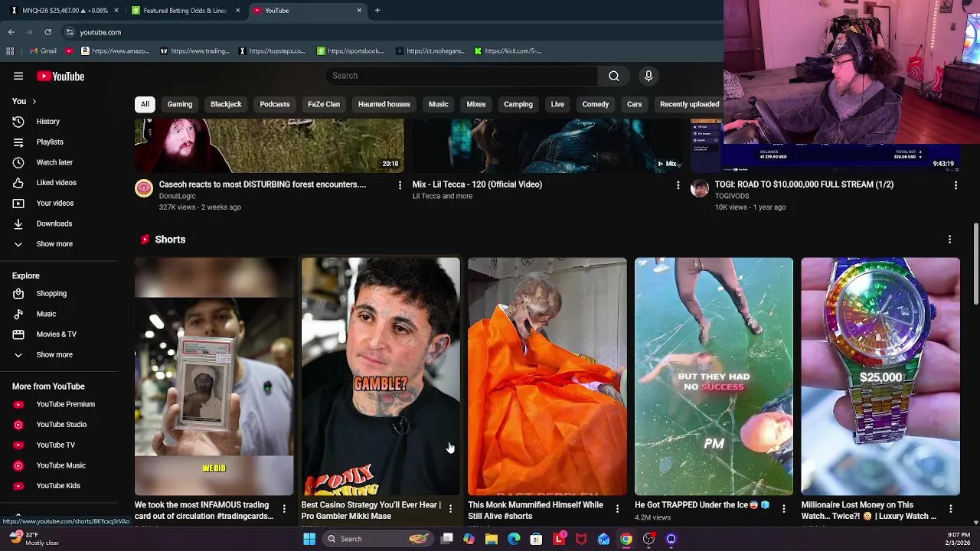980x551 pixels.
Task: Start voice search with microphone icon
Action: pyautogui.click(x=648, y=76)
